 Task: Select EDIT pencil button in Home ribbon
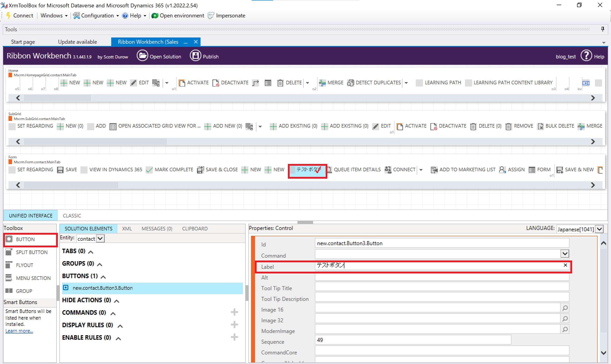140,83
